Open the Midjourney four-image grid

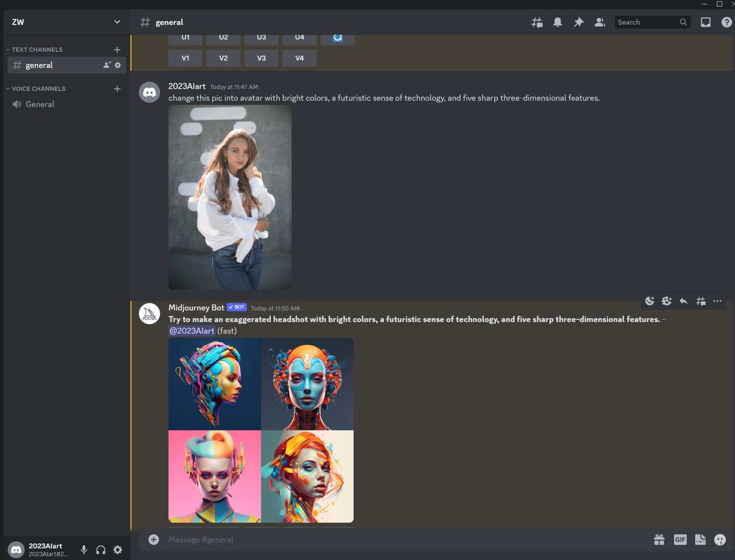point(261,430)
